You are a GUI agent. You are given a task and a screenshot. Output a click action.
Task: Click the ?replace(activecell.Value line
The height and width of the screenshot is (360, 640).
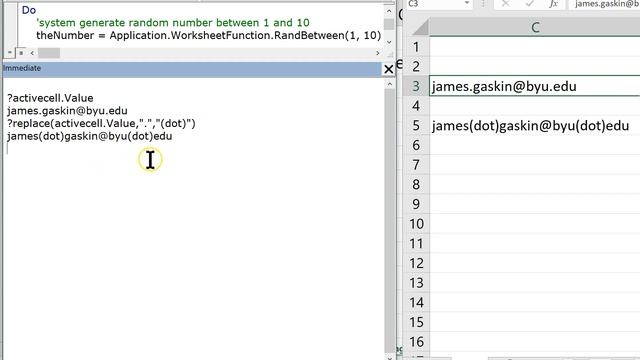coord(101,123)
